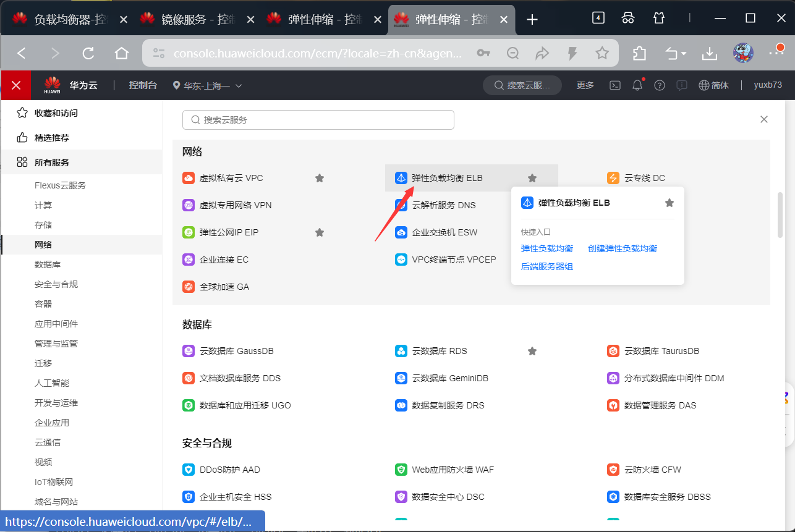Open the 云数据库 GeminiDB icon
Viewport: 795px width, 532px height.
pos(401,378)
